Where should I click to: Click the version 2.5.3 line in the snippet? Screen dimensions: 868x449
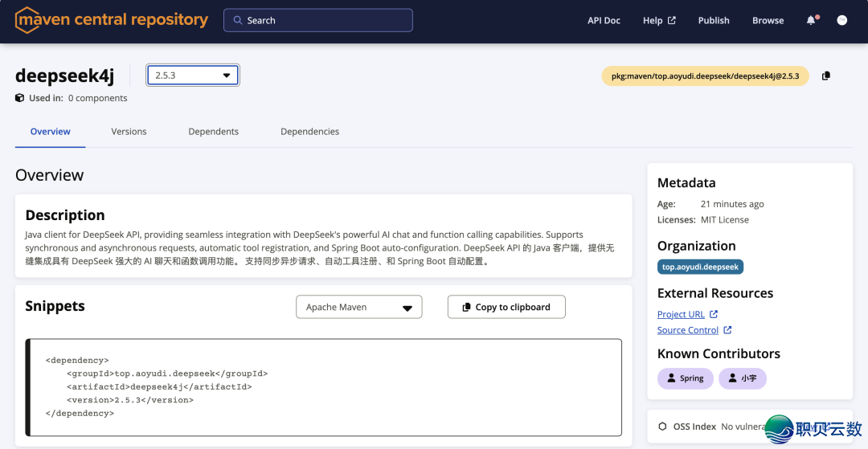coord(130,400)
